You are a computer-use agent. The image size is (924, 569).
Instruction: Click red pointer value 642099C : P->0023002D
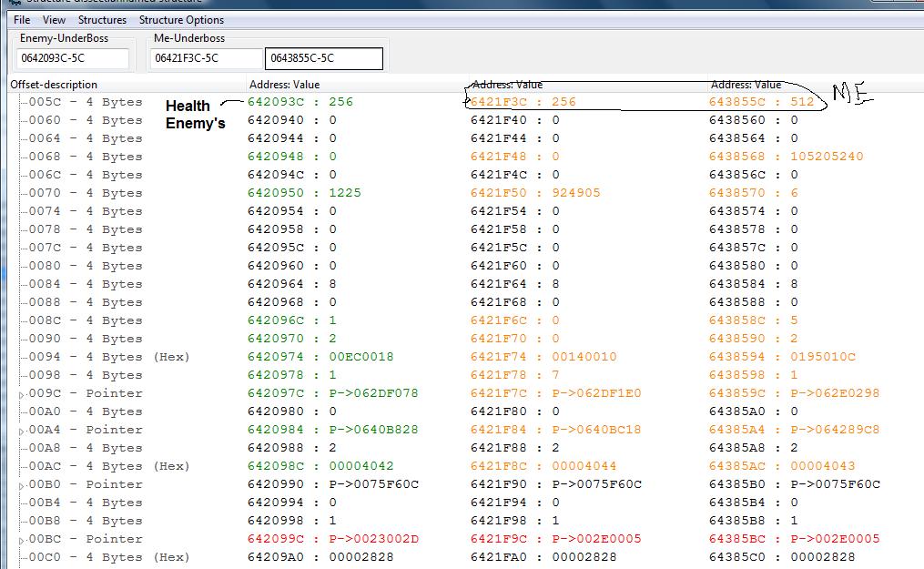[x=332, y=539]
